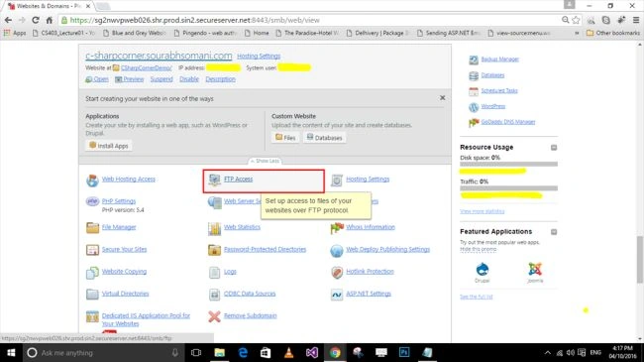Open VLC media player from taskbar
Screen dimensions: 644x362
click(288, 352)
